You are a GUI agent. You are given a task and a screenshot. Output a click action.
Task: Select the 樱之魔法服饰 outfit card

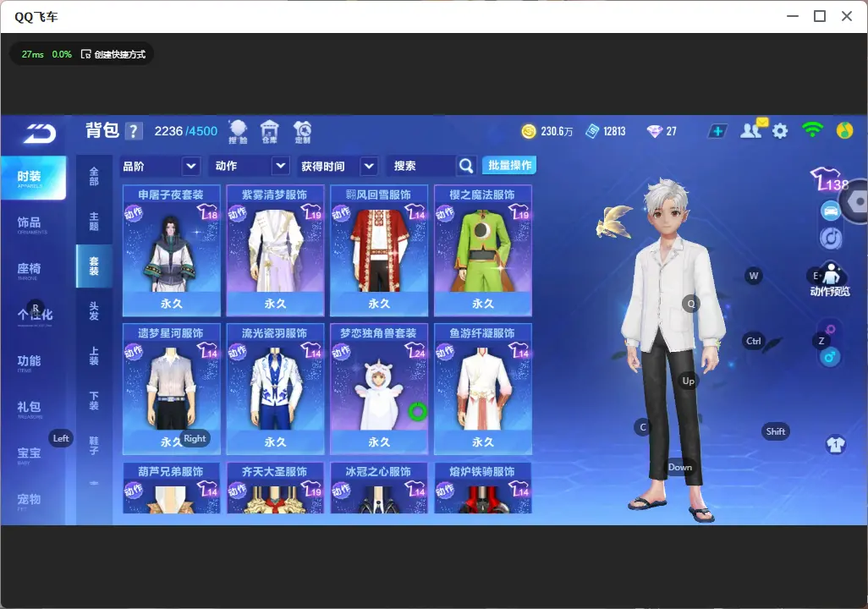pos(483,250)
